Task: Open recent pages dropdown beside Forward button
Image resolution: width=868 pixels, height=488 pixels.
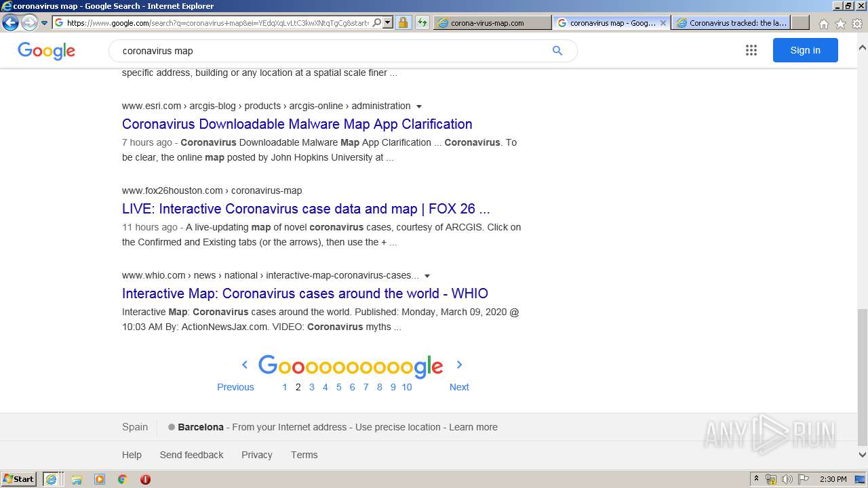Action: tap(45, 23)
